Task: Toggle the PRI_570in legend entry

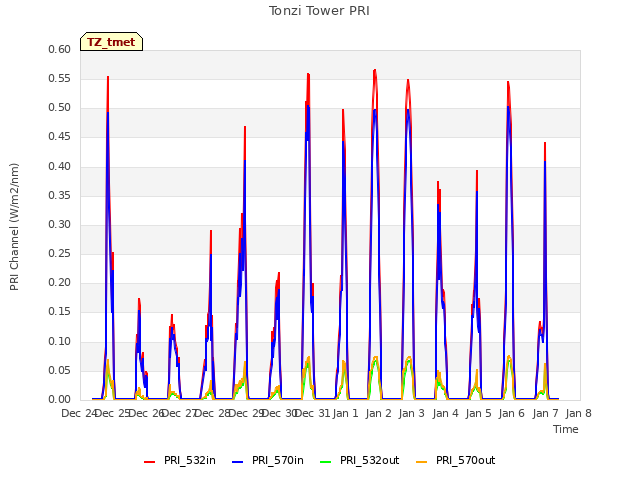Action: click(x=268, y=460)
